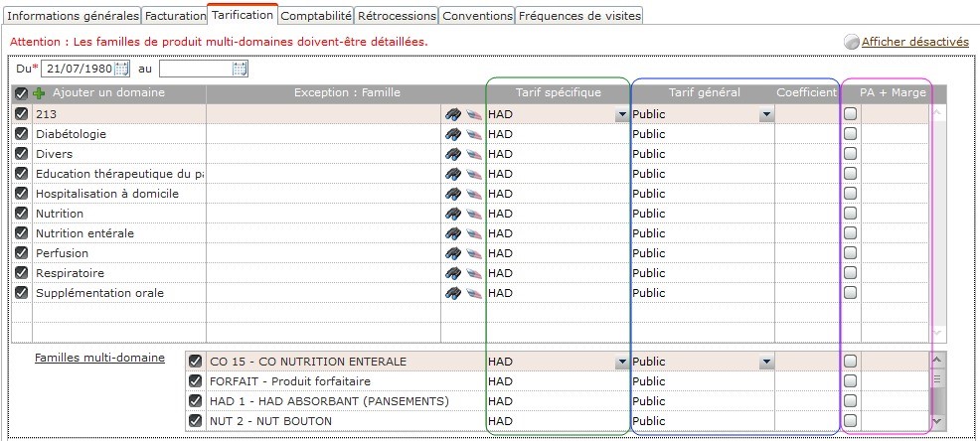
Task: Click eraser icon for Divers row
Action: [x=474, y=154]
